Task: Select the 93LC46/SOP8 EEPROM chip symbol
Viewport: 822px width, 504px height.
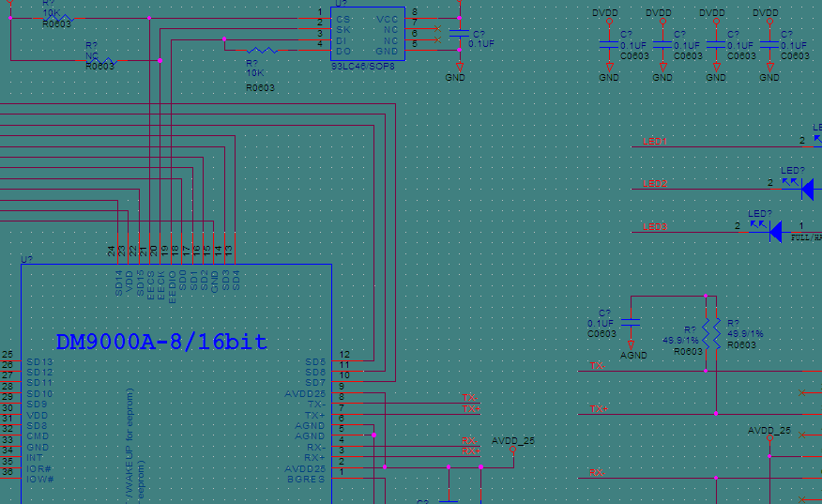Action: [367, 34]
